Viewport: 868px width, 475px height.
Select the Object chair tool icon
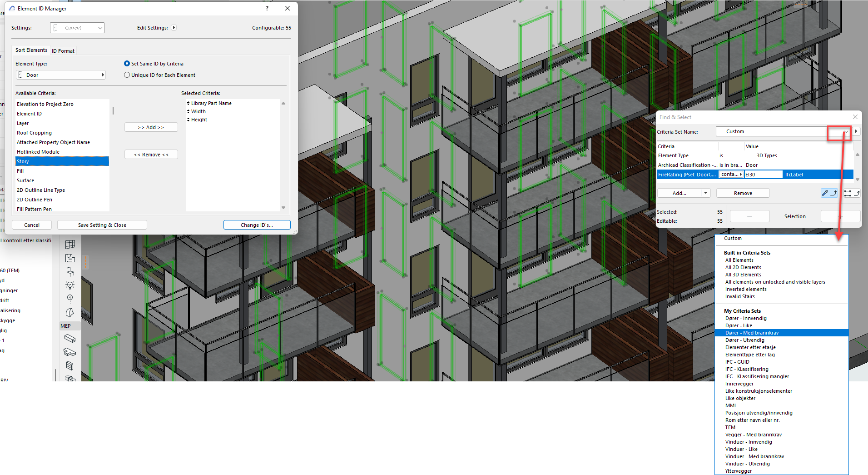coord(70,272)
